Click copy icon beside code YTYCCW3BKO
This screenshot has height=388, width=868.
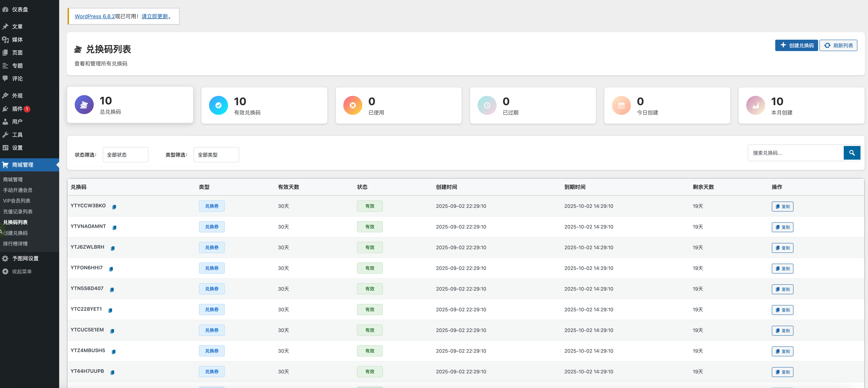(114, 207)
